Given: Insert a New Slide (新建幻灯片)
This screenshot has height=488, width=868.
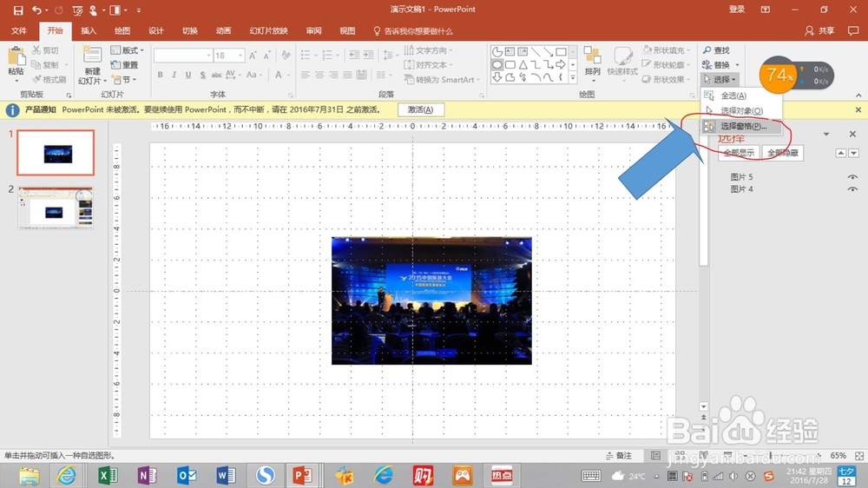Looking at the screenshot, I should pyautogui.click(x=92, y=65).
